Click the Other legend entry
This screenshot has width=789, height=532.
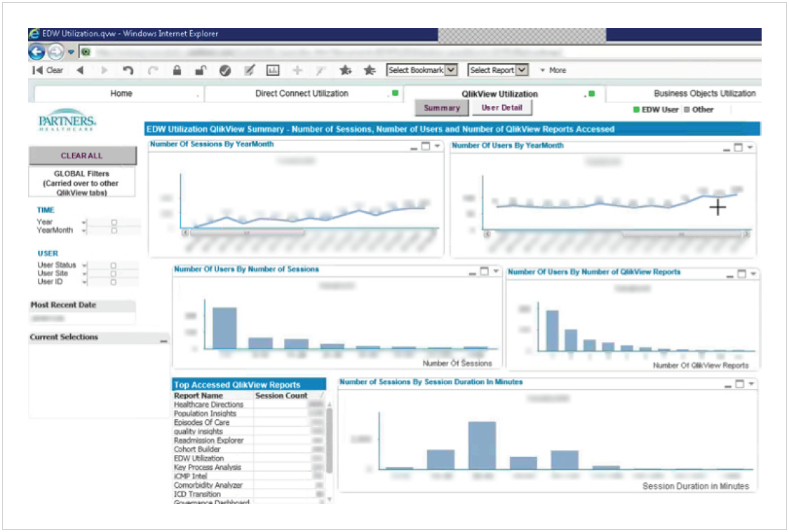click(x=699, y=109)
